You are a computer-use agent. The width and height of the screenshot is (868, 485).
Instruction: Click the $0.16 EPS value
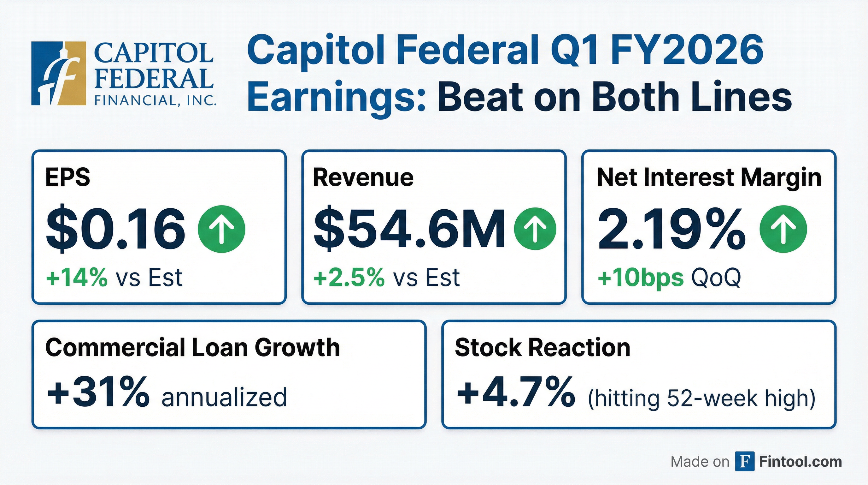point(115,229)
